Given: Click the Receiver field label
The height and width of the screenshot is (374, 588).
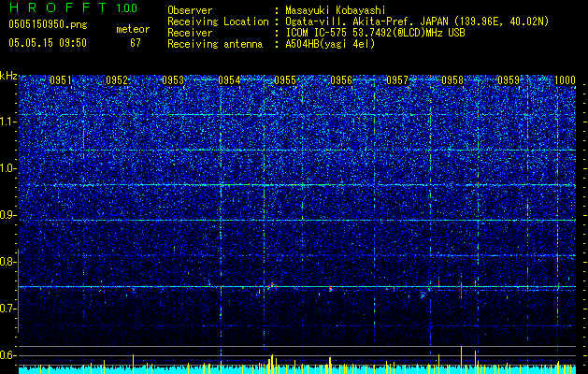Looking at the screenshot, I should click(x=190, y=33).
